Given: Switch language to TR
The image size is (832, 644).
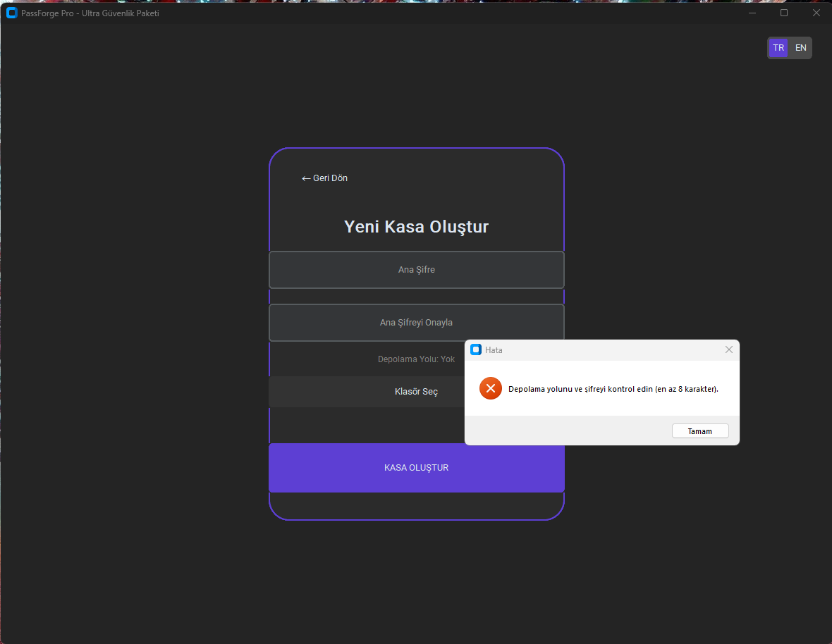Looking at the screenshot, I should click(x=778, y=48).
